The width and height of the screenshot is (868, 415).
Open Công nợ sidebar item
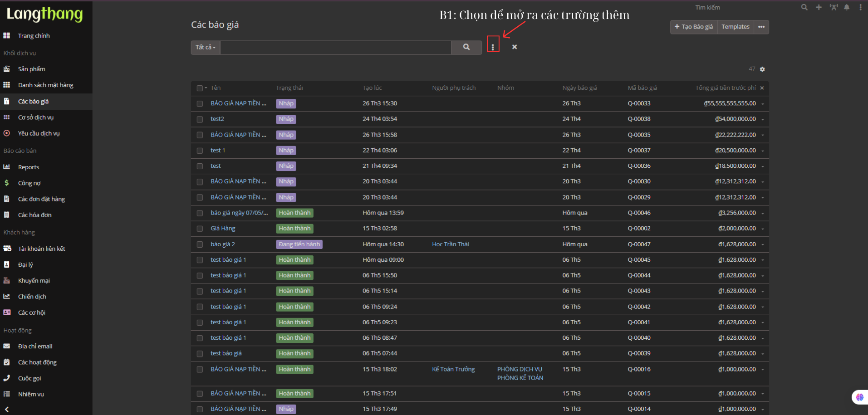pos(29,183)
